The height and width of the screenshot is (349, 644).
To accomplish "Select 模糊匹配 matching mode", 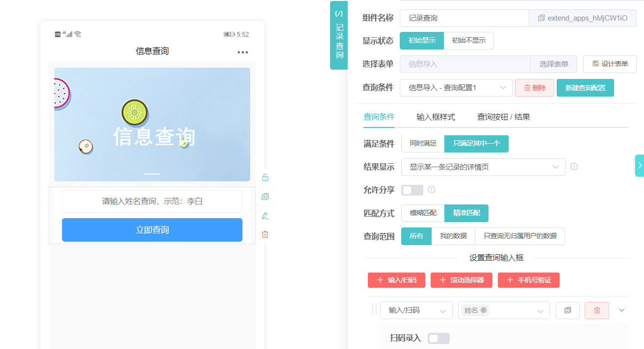I will (x=423, y=213).
